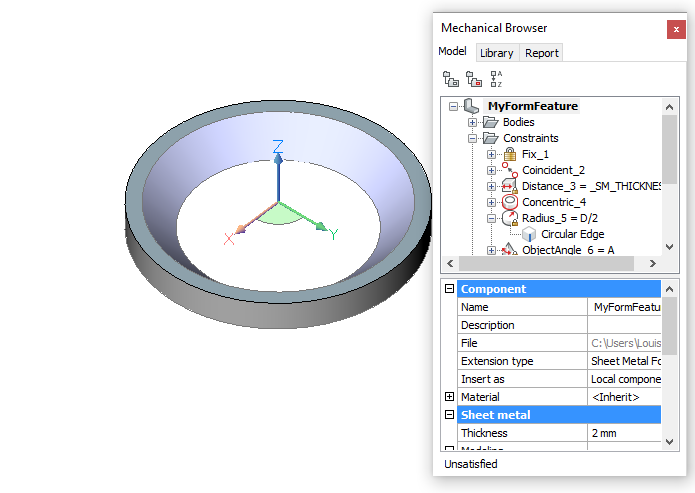695x493 pixels.
Task: Collapse the Radius_5 = D/2 node
Action: tap(491, 218)
